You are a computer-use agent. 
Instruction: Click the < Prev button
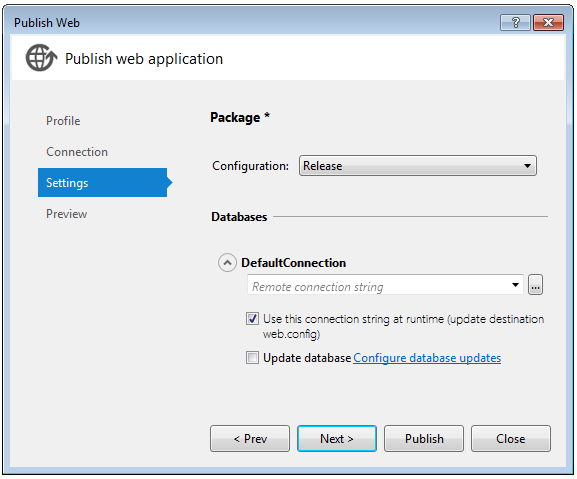[x=250, y=439]
